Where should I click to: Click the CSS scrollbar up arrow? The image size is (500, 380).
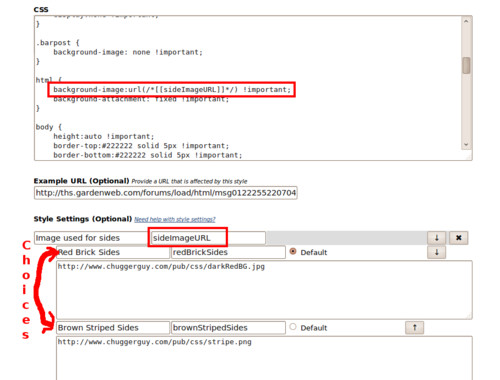tap(466, 21)
